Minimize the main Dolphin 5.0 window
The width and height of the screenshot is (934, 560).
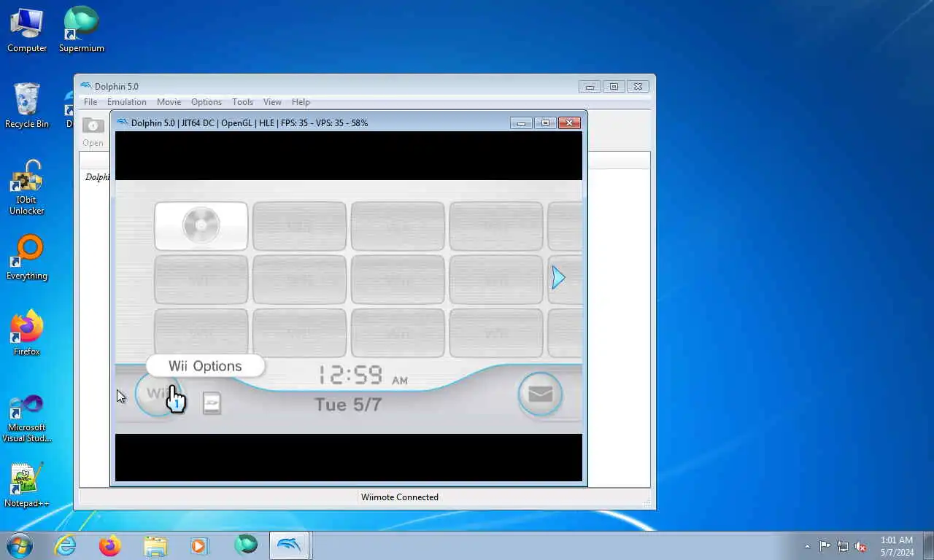point(590,87)
